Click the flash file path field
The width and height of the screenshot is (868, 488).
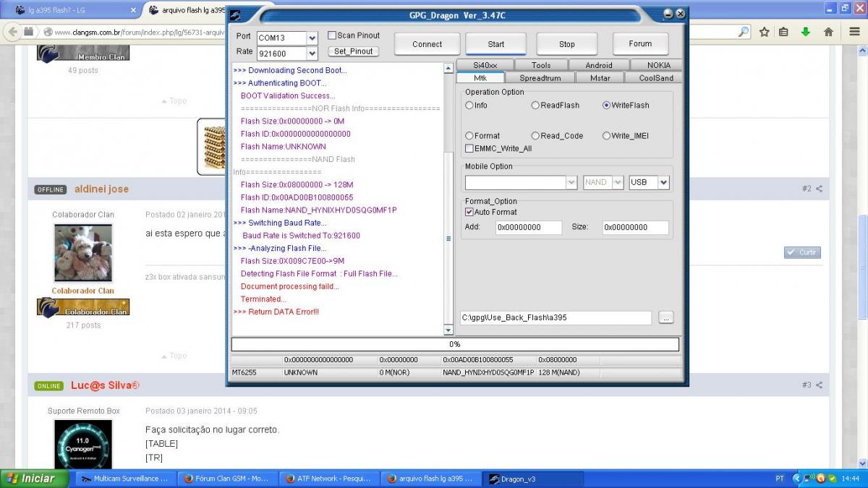[556, 318]
